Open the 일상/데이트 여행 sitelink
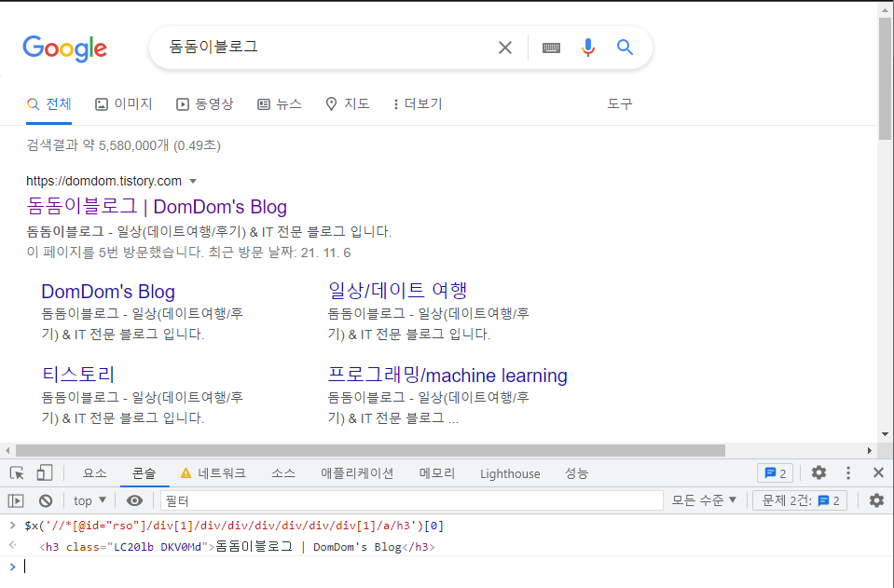Screen dimensions: 894x588 pyautogui.click(x=398, y=291)
